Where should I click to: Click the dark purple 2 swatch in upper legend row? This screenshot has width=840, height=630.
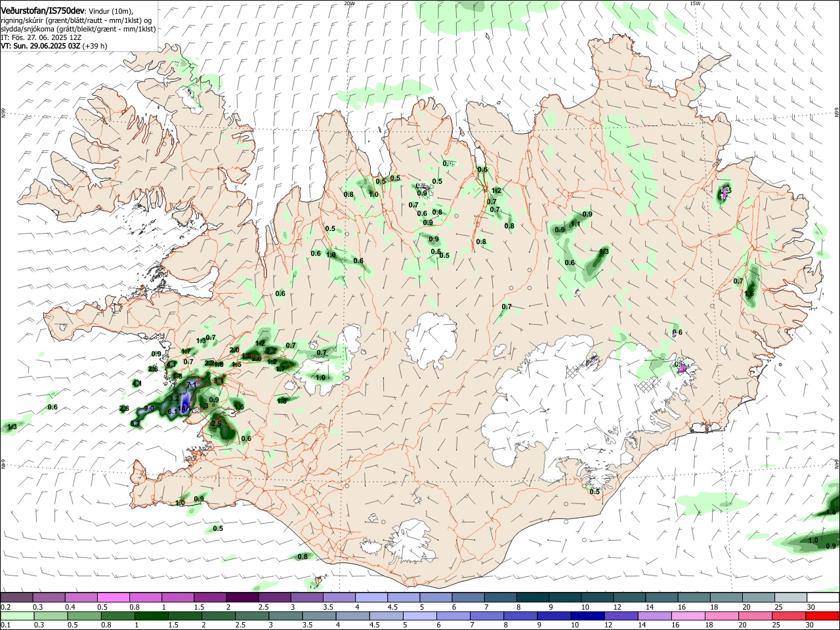242,597
